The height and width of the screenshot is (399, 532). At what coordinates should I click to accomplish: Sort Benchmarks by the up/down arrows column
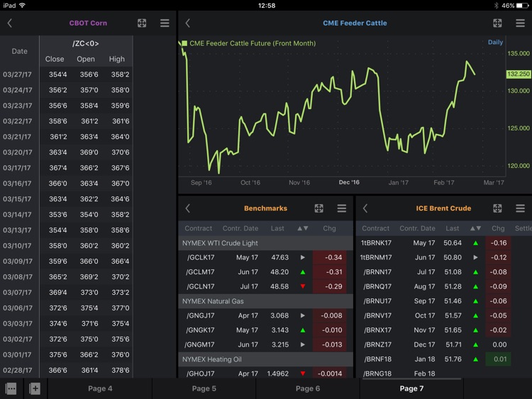coord(303,228)
